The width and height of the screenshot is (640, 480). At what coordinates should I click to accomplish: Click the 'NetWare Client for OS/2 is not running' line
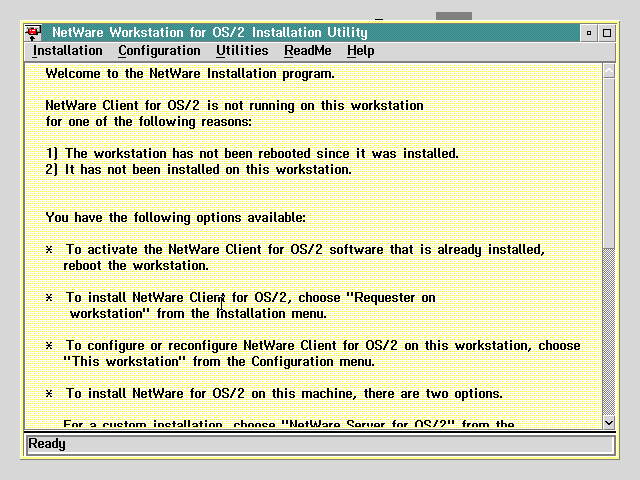tap(234, 106)
